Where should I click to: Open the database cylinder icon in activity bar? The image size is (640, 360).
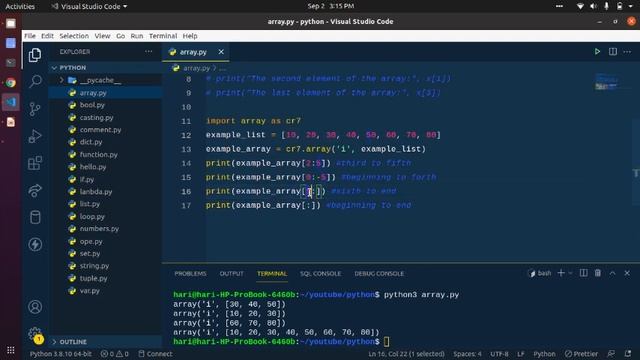35,217
